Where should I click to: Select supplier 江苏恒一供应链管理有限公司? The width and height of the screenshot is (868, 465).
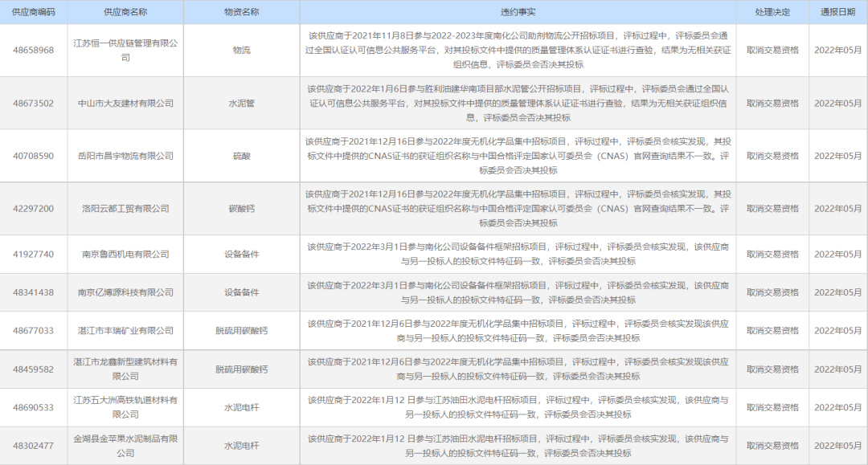(x=126, y=50)
